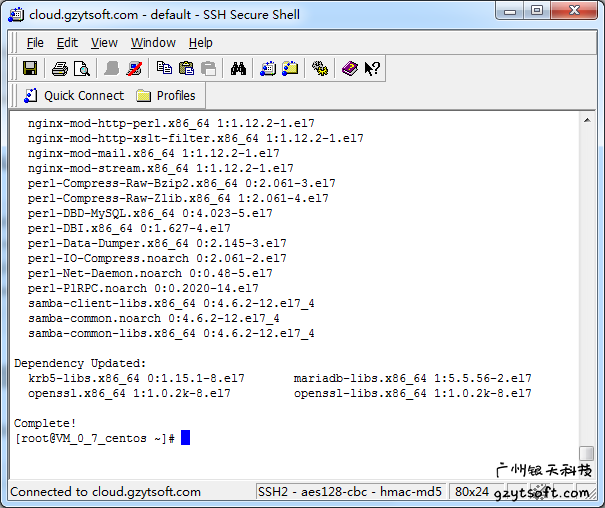605x508 pixels.
Task: Click the perl-Data-Dumper.x86_64 line
Action: 157,243
